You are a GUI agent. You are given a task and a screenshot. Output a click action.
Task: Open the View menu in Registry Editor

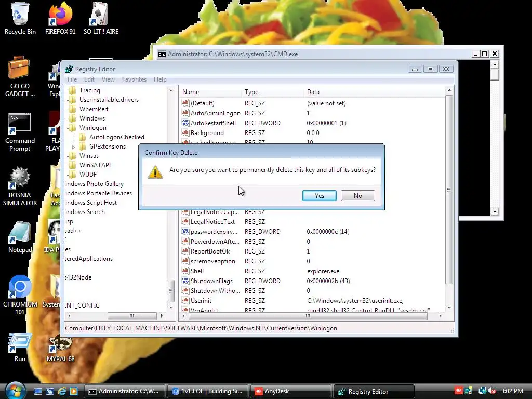point(108,79)
